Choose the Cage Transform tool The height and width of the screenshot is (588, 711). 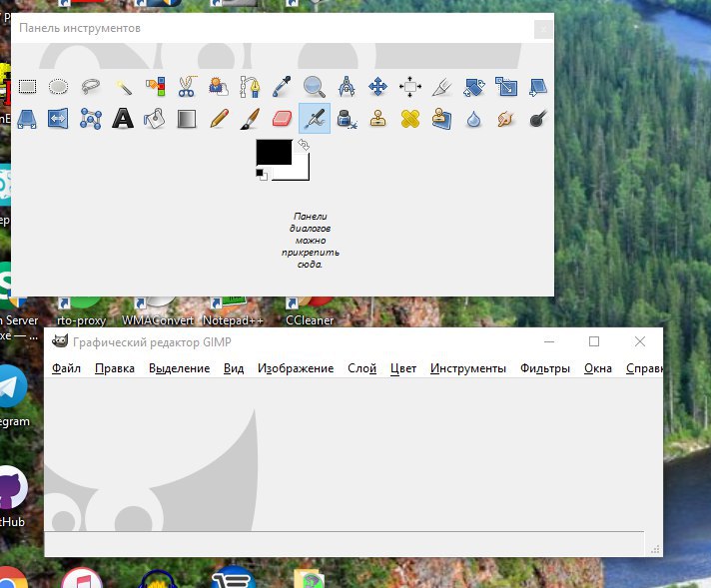click(91, 119)
